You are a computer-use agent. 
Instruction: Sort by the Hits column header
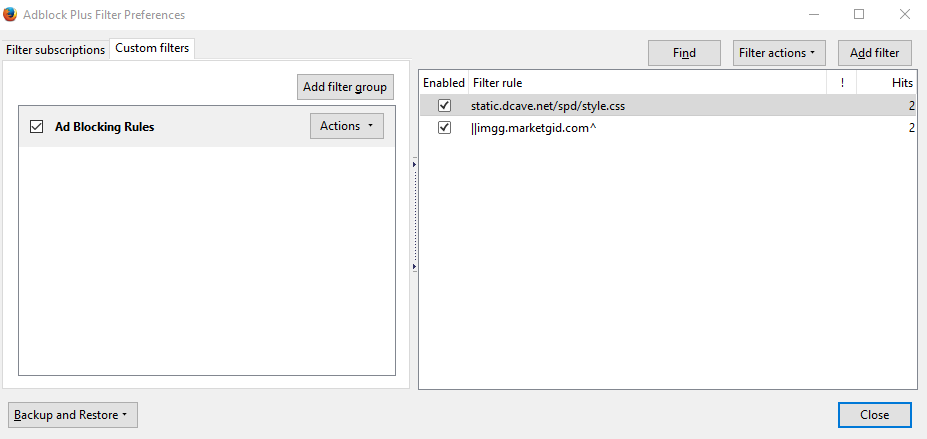click(x=886, y=83)
